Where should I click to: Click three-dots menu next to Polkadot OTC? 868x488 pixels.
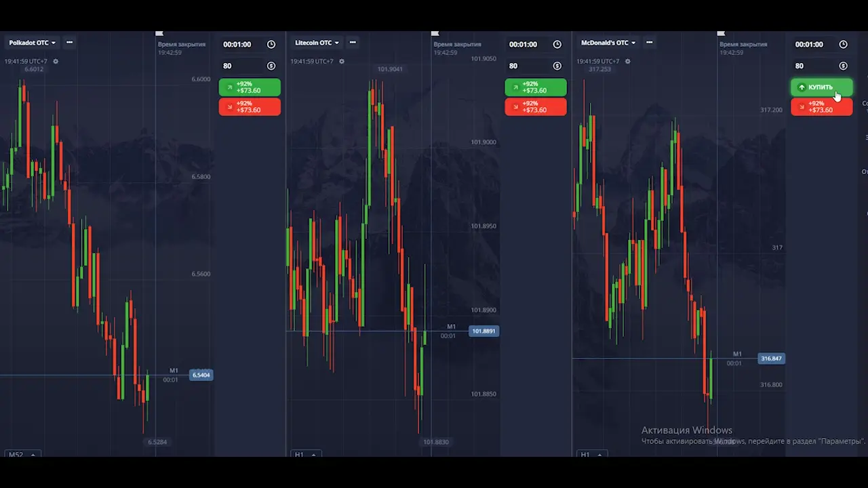[69, 43]
